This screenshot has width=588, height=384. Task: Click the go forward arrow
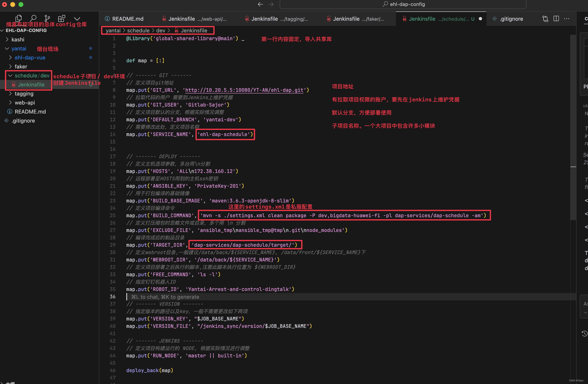tap(271, 4)
